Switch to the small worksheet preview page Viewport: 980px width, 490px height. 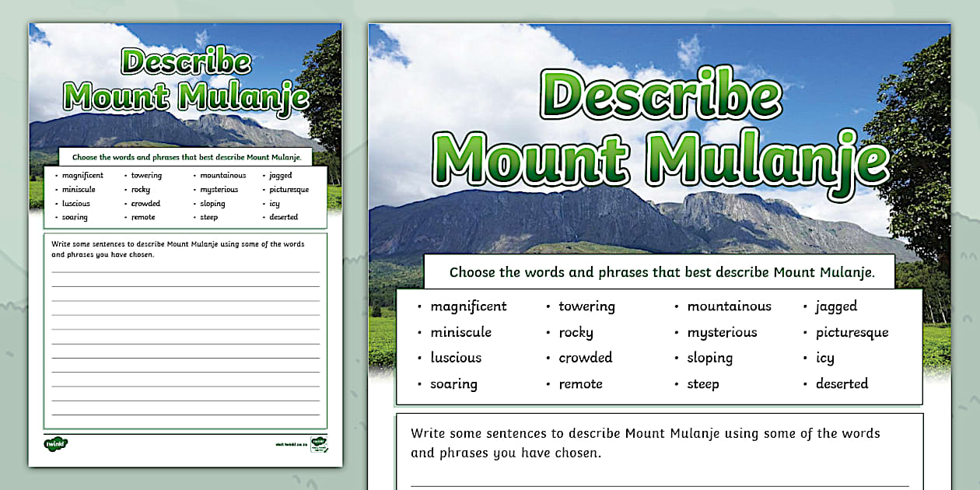click(184, 245)
